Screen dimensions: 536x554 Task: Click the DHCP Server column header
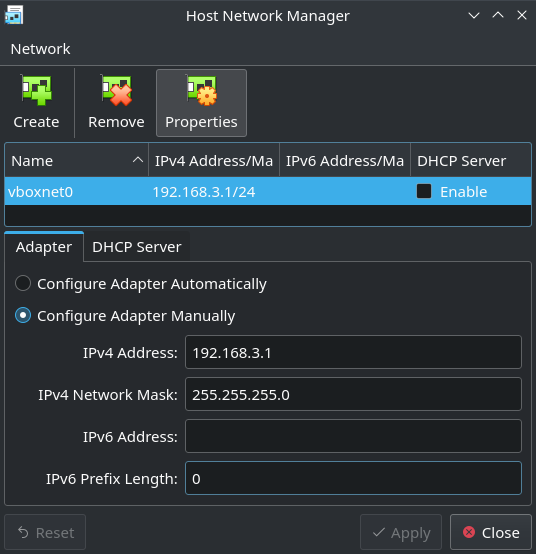click(471, 161)
